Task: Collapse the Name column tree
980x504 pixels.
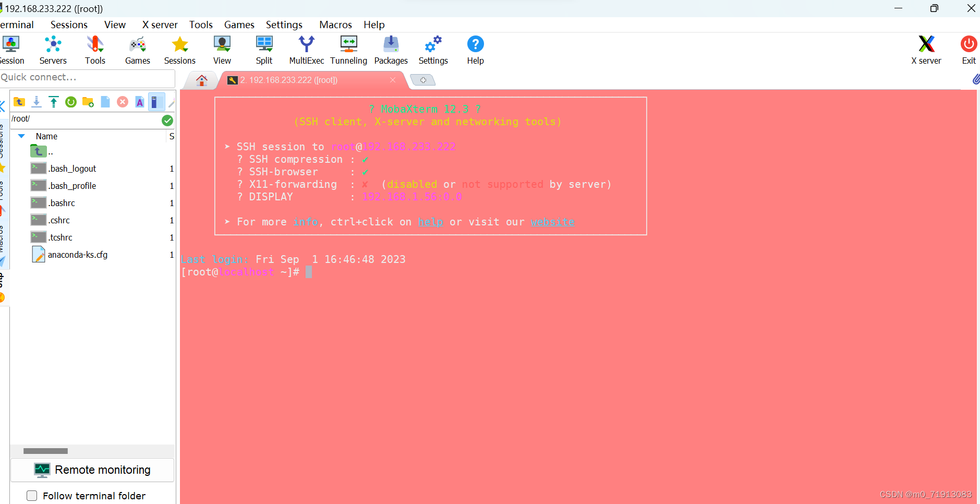Action: coord(21,136)
